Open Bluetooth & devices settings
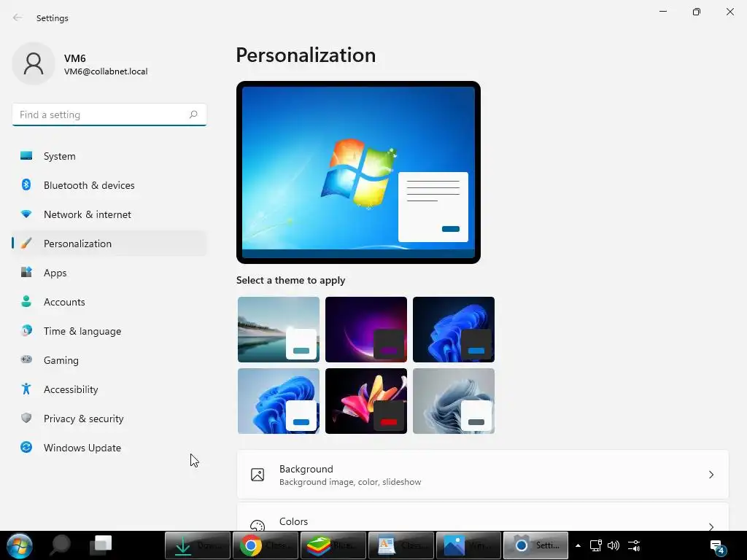 tap(109, 185)
